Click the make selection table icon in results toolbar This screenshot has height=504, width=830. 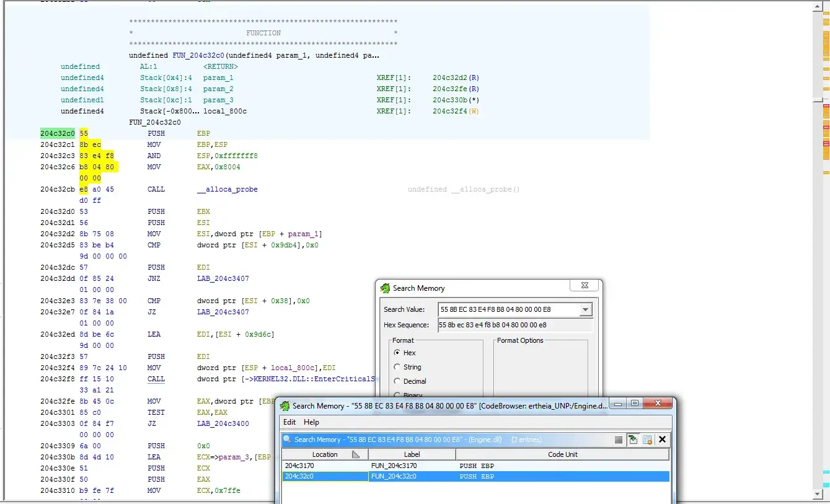pos(647,440)
